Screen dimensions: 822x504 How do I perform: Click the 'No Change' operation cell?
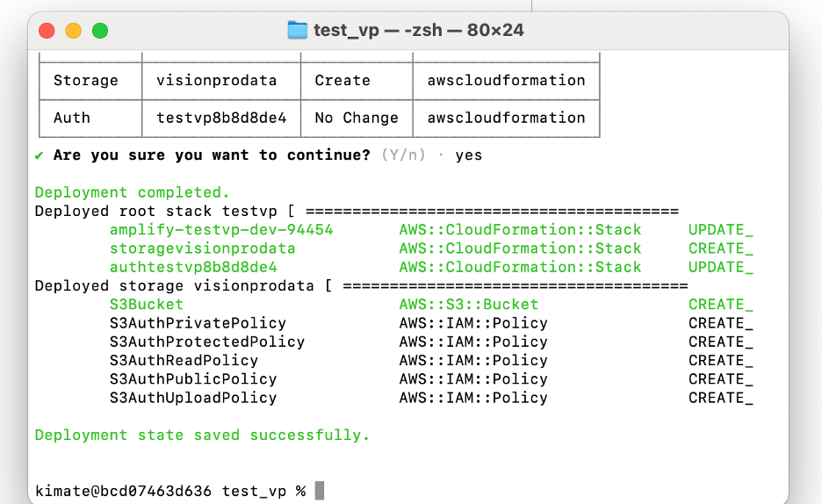[356, 118]
